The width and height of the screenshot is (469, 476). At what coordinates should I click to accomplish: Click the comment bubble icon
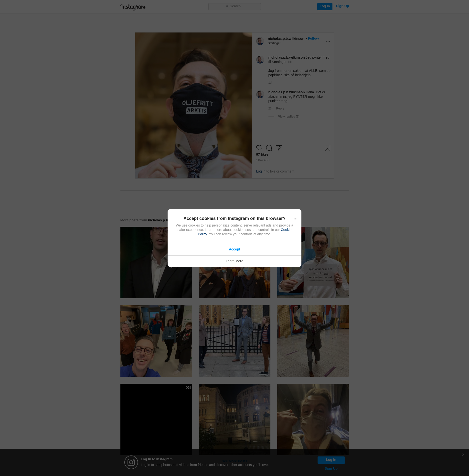click(269, 148)
